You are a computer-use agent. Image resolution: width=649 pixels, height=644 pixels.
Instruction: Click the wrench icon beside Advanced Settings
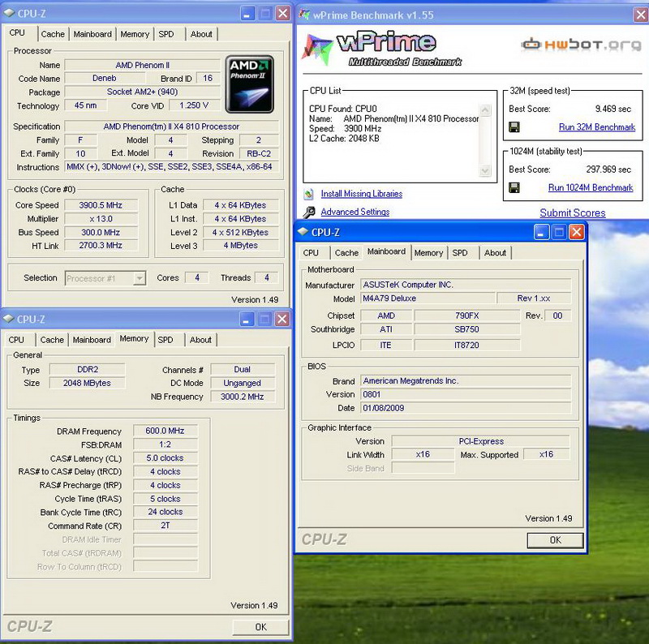click(309, 212)
